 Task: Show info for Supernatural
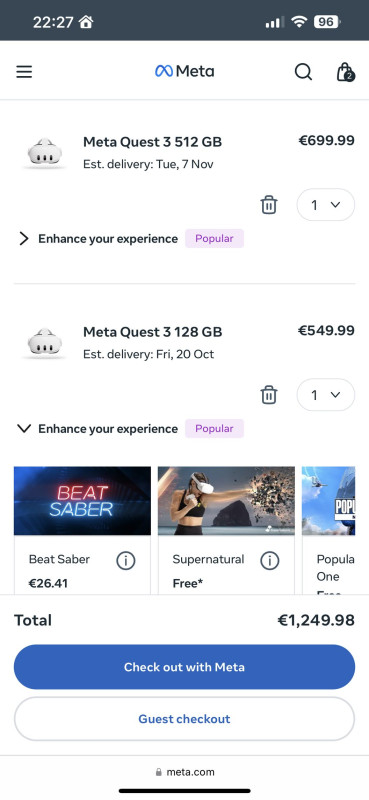click(269, 561)
